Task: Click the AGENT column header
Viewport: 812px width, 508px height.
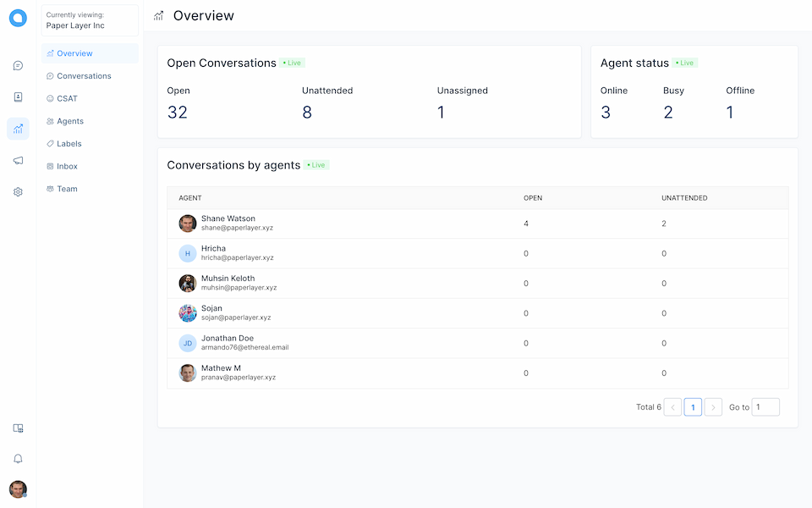Action: [x=190, y=198]
